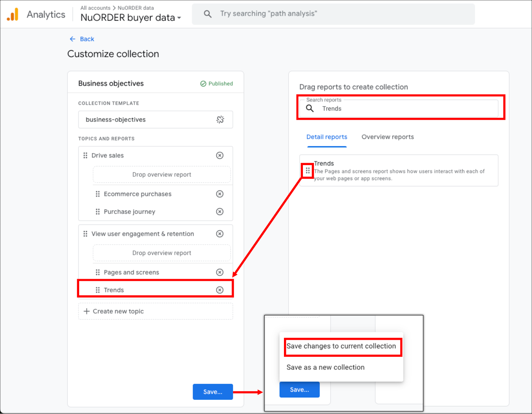Image resolution: width=532 pixels, height=414 pixels.
Task: Remove the Purchase journey report
Action: click(220, 212)
